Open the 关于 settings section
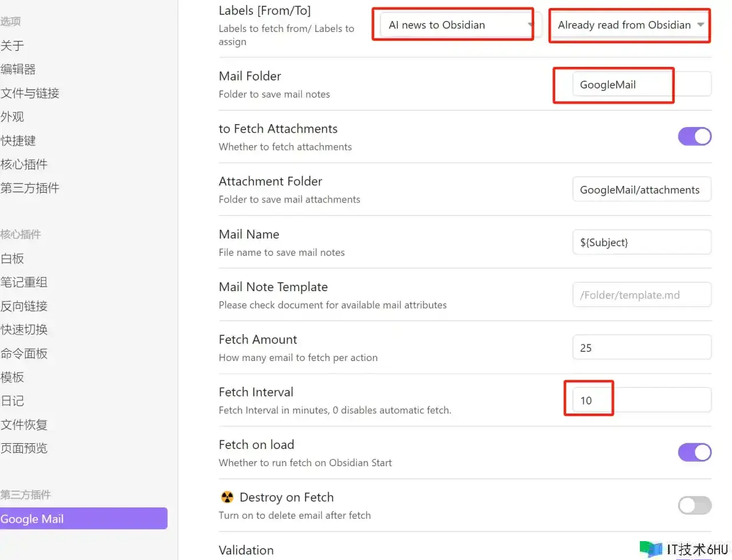This screenshot has height=560, width=732. 13,46
